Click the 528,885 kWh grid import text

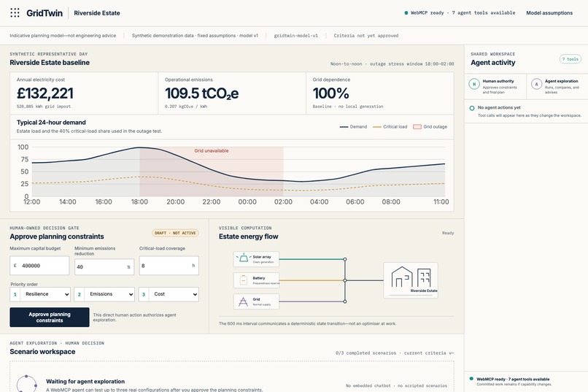(x=44, y=107)
